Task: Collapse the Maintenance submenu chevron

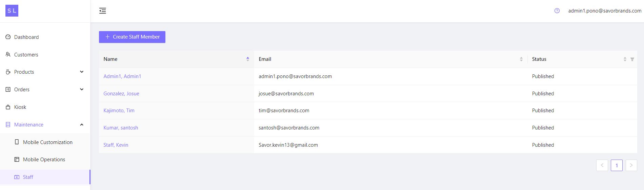Action: tap(81, 125)
